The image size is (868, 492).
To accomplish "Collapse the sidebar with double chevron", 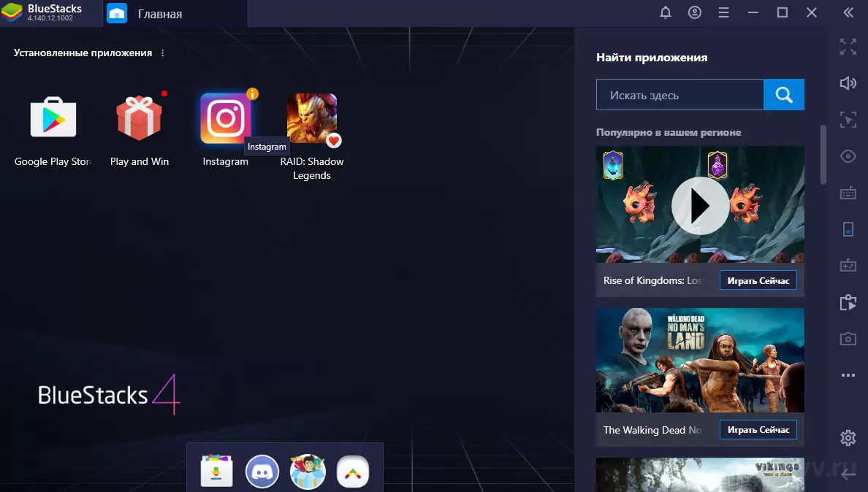I will coord(848,12).
